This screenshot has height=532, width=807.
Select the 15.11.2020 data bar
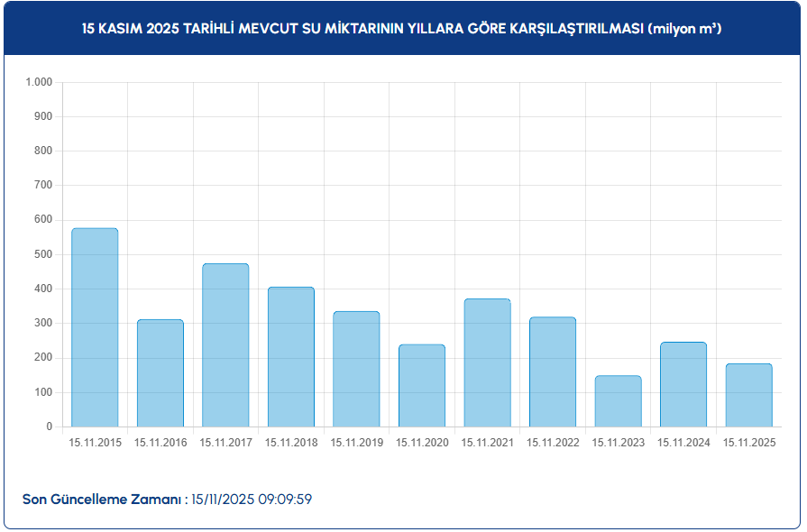coord(422,386)
